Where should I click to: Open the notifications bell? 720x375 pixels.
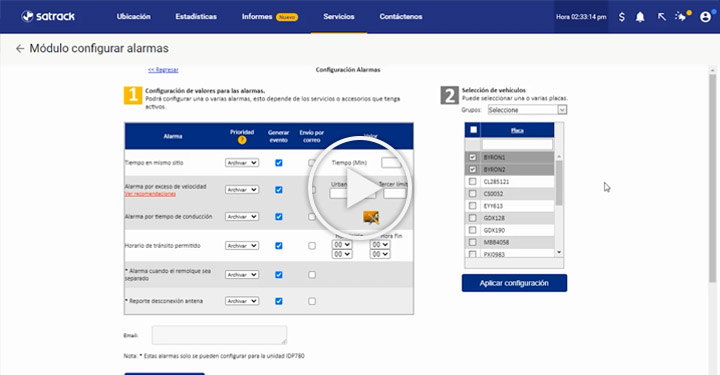[640, 17]
